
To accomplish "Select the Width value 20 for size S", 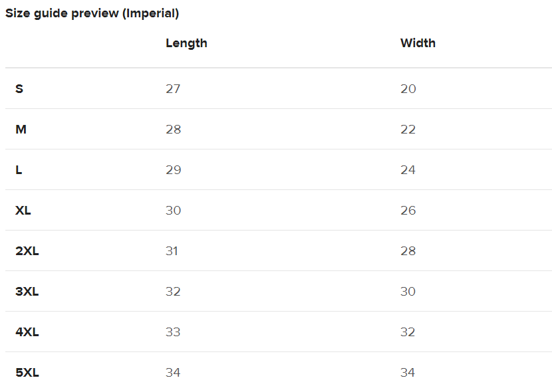I will pos(408,89).
